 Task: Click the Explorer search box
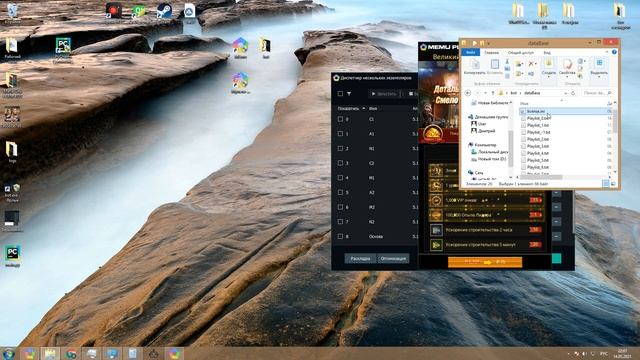[x=597, y=93]
